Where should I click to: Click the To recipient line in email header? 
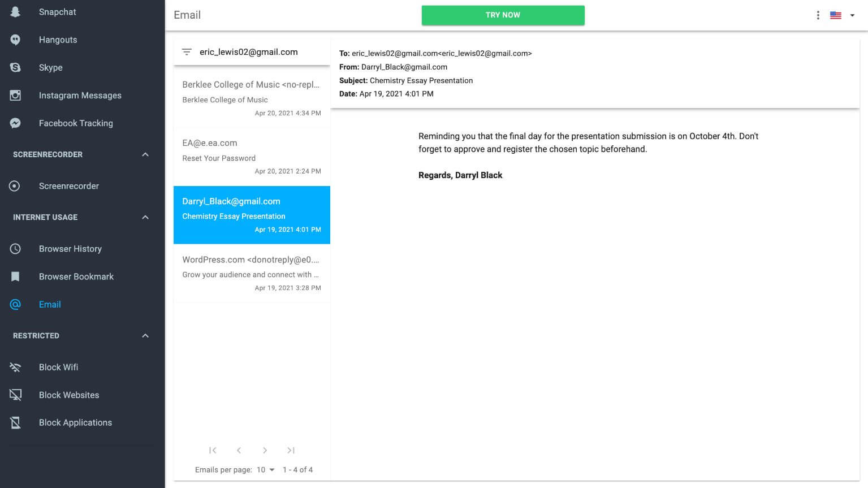(x=435, y=53)
